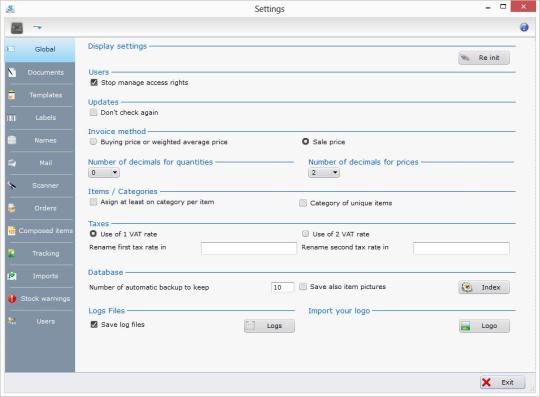
Task: Click the Imports sidebar icon
Action: point(12,276)
